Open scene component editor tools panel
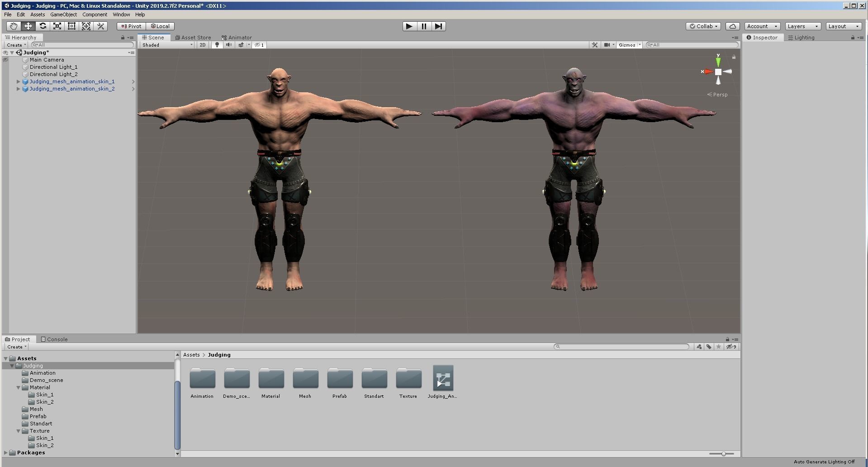This screenshot has height=467, width=868. click(x=595, y=45)
